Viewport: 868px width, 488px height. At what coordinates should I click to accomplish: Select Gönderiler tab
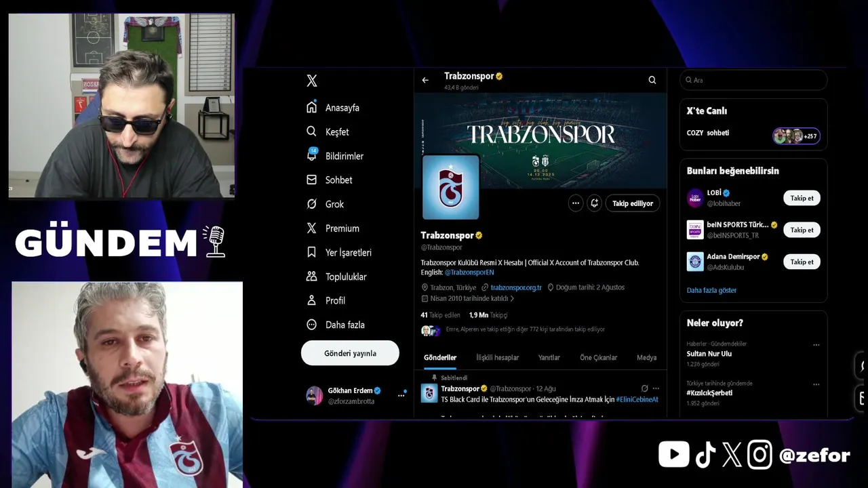[x=440, y=357]
